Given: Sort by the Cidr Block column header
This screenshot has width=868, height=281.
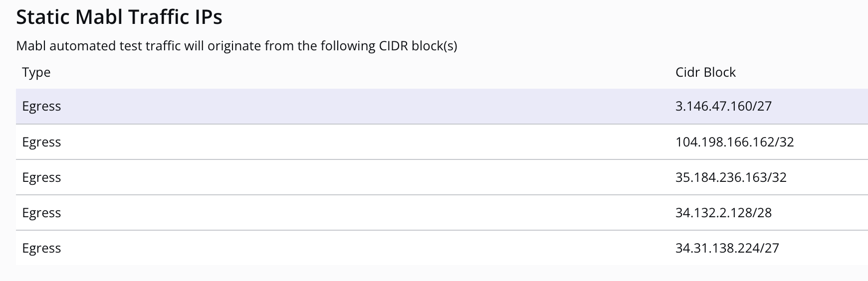Looking at the screenshot, I should (705, 72).
